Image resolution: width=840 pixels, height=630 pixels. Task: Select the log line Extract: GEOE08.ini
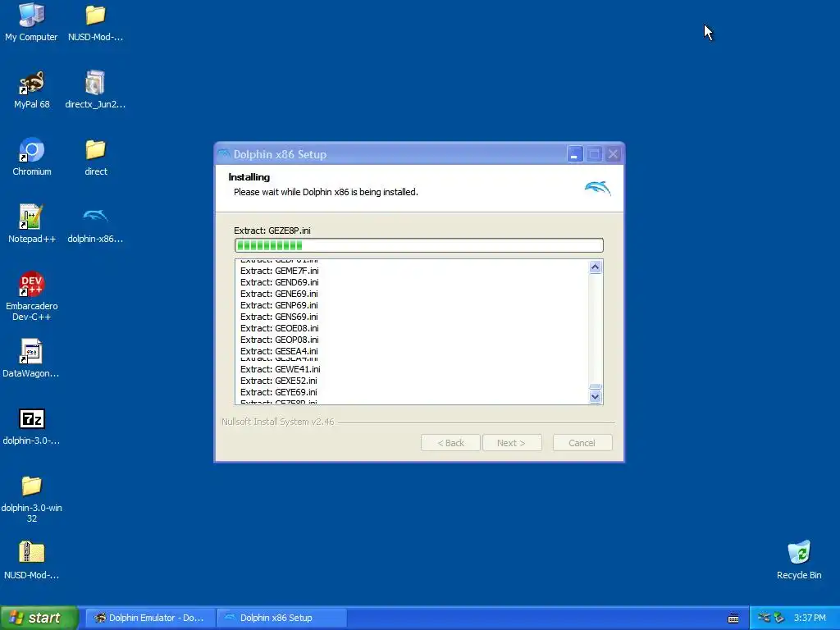[x=280, y=328]
